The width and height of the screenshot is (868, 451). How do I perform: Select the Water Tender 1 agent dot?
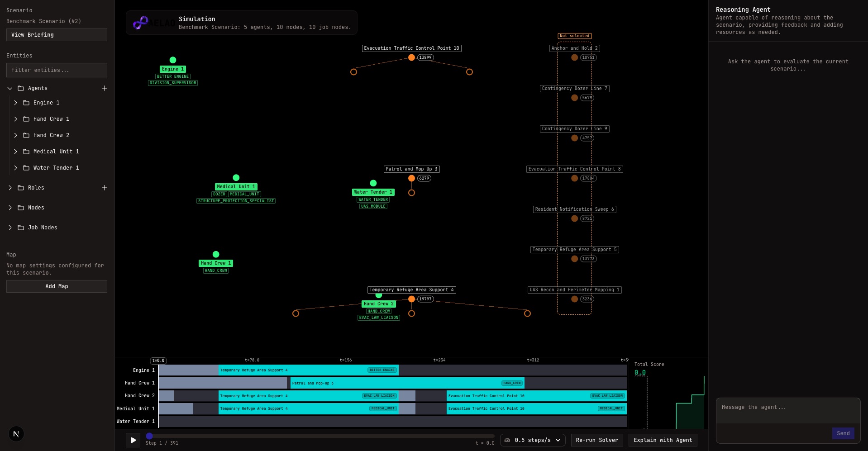373,183
